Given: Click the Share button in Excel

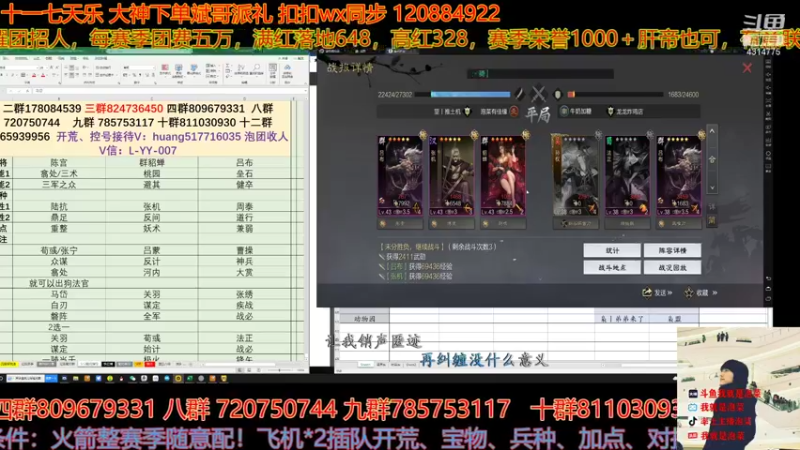Looking at the screenshot, I should pos(284,58).
